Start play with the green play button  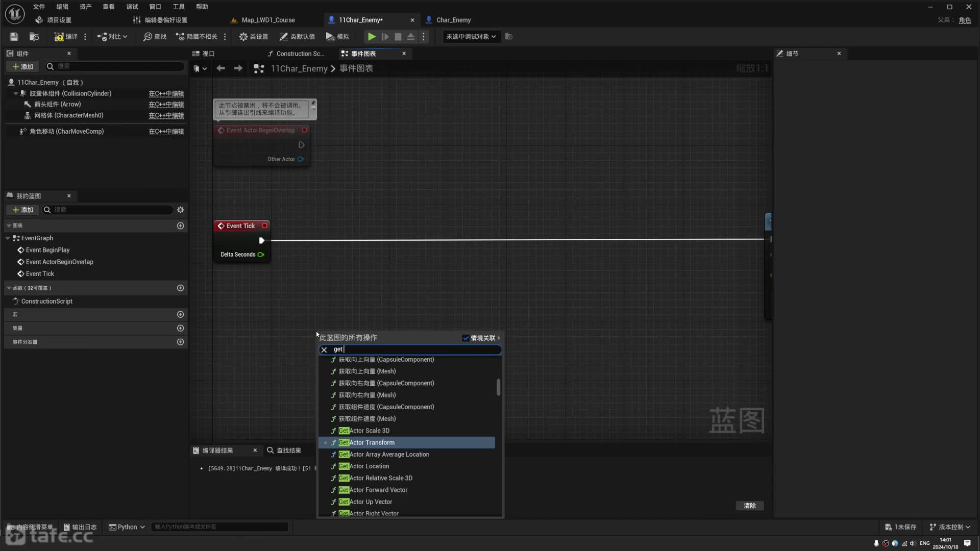tap(372, 36)
